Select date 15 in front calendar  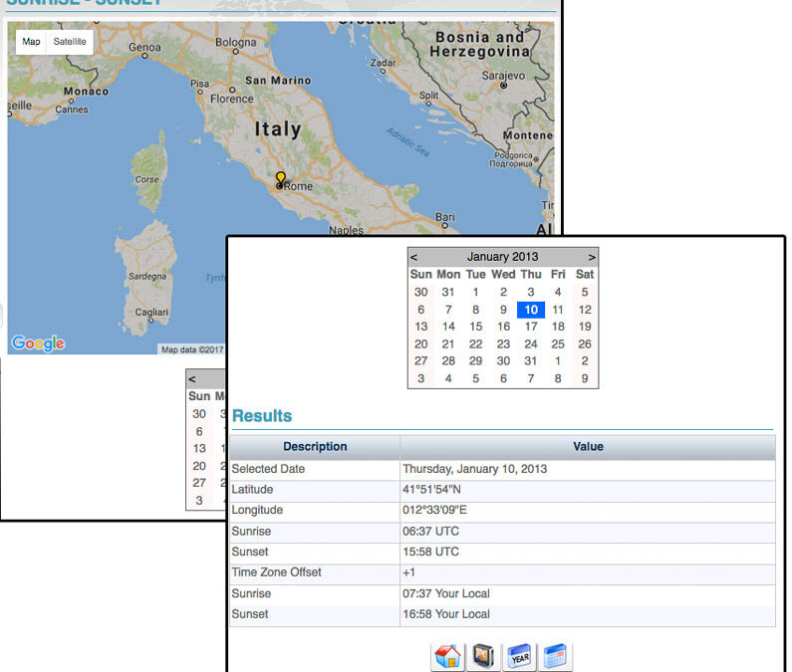tap(476, 327)
